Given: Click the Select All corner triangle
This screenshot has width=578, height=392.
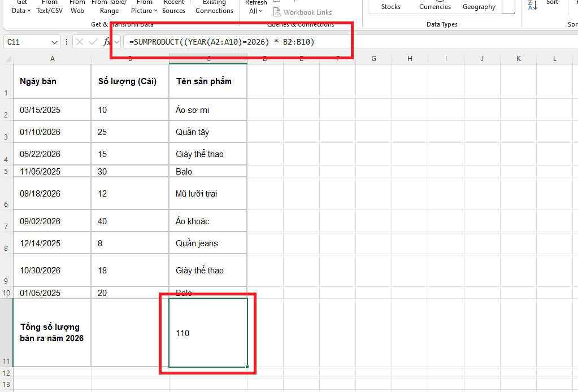Looking at the screenshot, I should click(x=8, y=59).
